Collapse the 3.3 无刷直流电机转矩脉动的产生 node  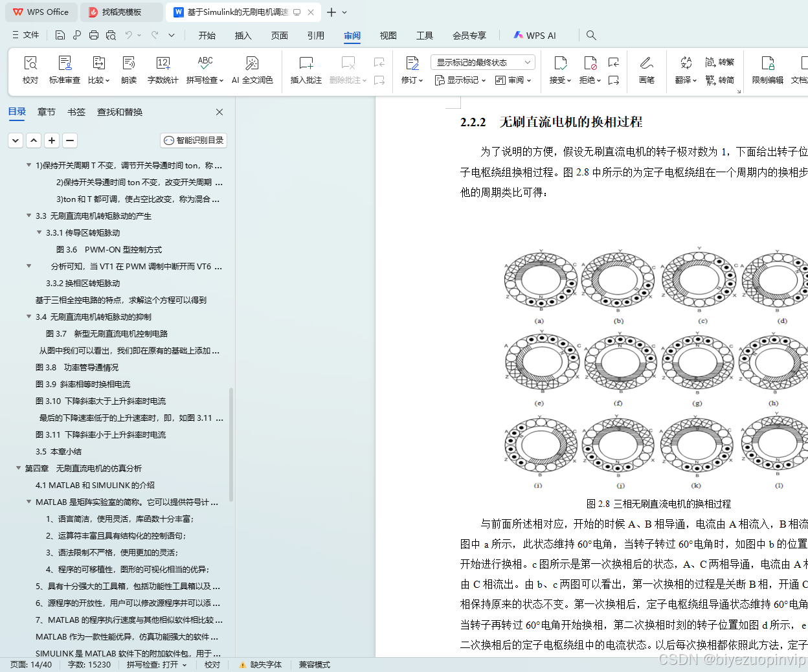pos(28,216)
